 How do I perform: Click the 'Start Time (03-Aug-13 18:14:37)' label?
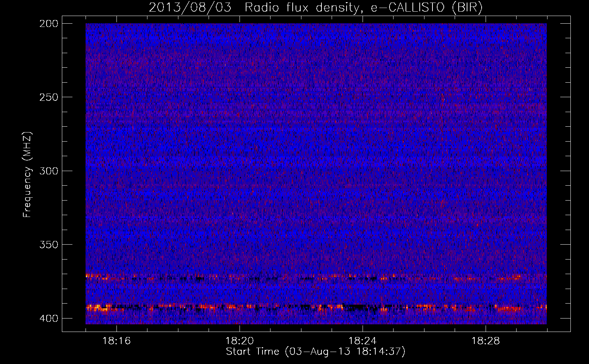pyautogui.click(x=316, y=351)
